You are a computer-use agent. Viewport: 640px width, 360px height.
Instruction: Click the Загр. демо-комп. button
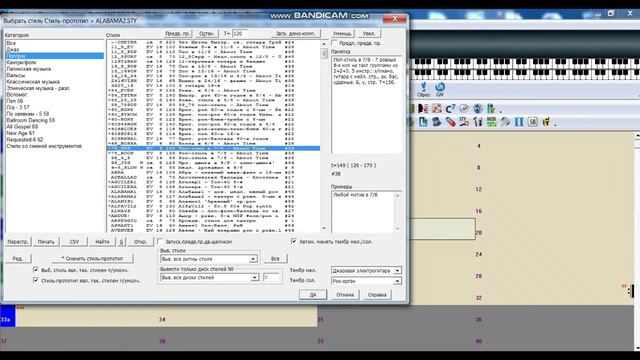[296, 33]
